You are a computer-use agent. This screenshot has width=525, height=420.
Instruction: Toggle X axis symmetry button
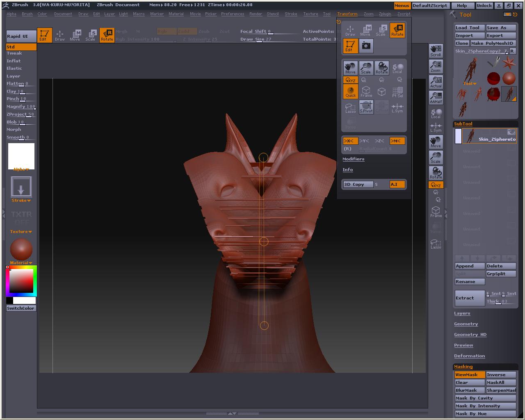point(350,141)
